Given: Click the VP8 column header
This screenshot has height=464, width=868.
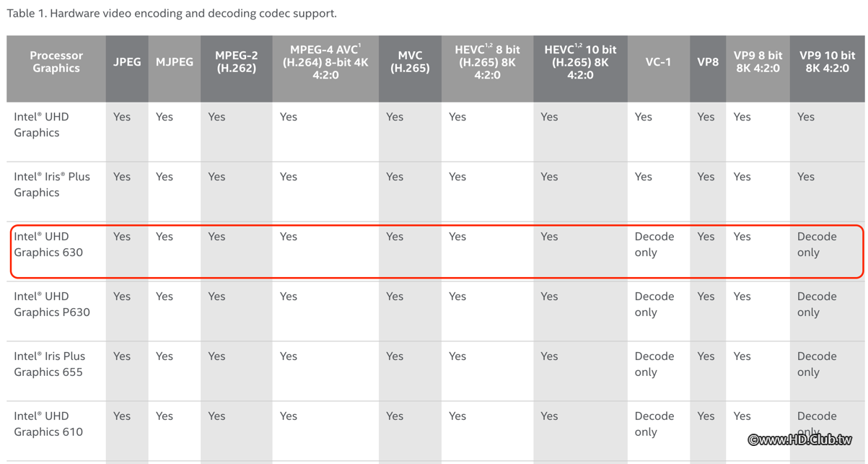Looking at the screenshot, I should [708, 62].
